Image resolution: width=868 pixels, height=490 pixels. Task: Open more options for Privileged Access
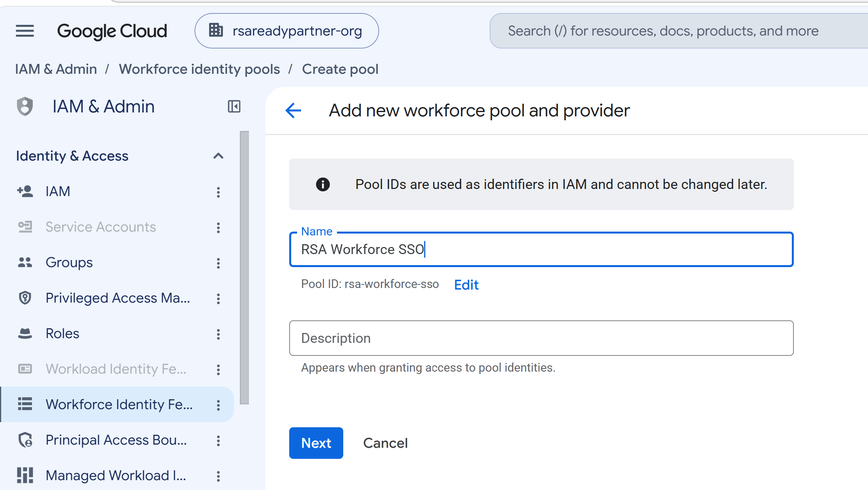pos(218,299)
